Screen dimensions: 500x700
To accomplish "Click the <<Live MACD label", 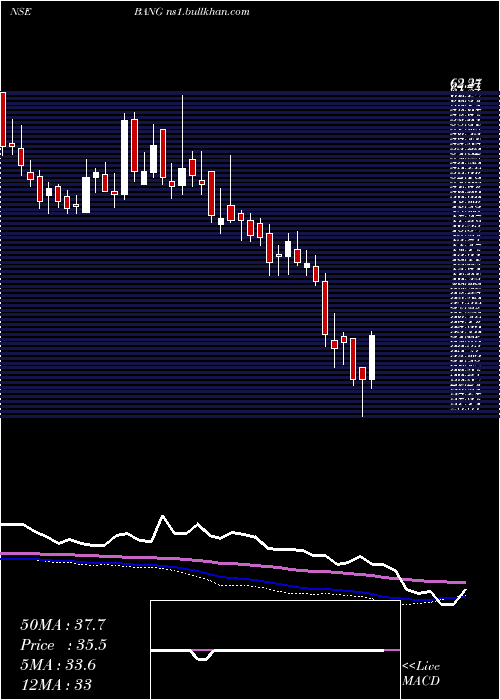I will (x=421, y=674).
